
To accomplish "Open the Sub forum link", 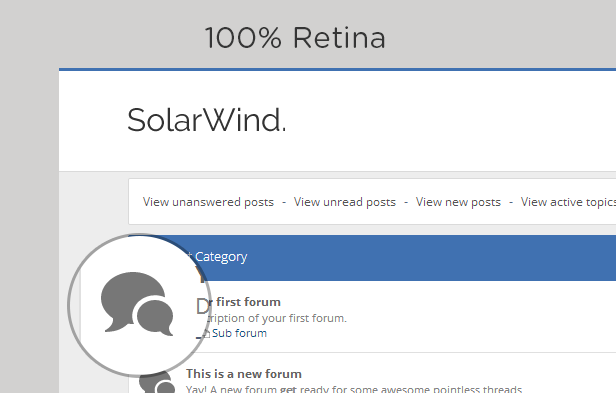I will coord(239,333).
